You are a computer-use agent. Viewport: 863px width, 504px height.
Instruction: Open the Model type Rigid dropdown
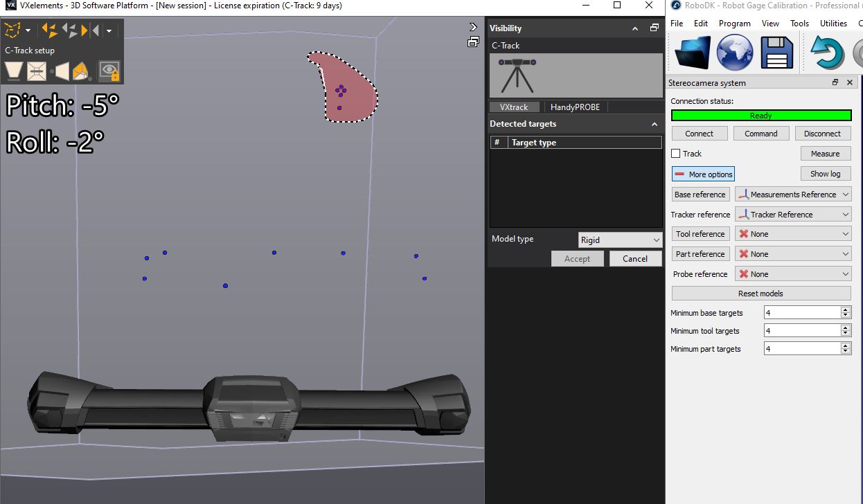(x=620, y=239)
